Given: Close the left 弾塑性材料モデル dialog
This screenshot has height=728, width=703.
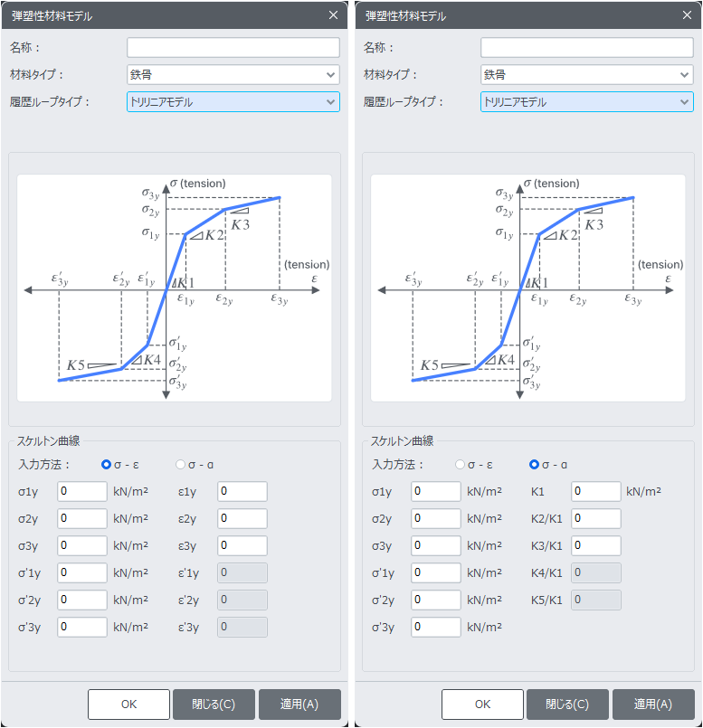Looking at the screenshot, I should tap(333, 15).
